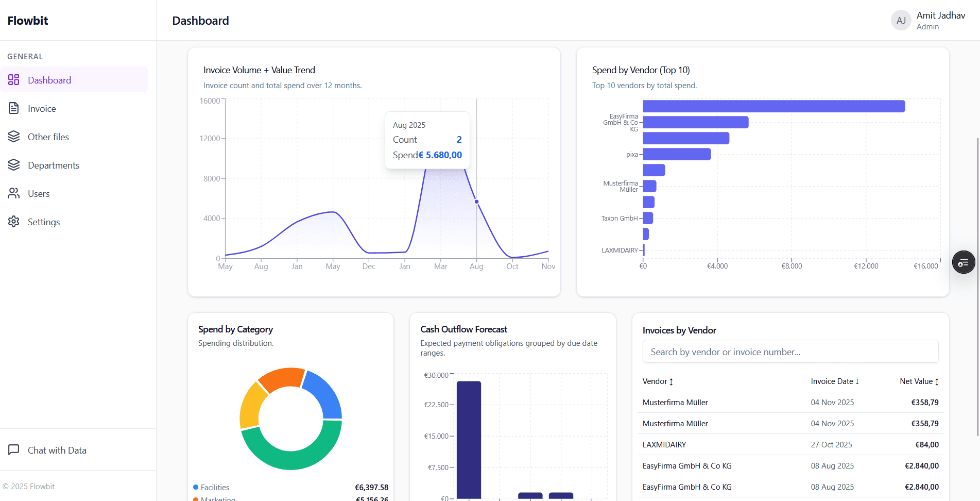
Task: Click the vendor search input field
Action: click(x=790, y=352)
